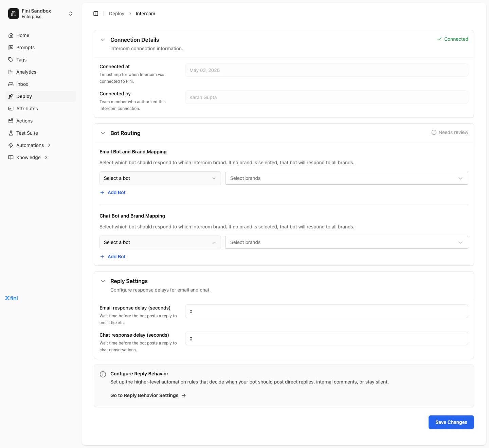489x448 pixels.
Task: Add Bot under Email Bot mapping
Action: point(113,192)
